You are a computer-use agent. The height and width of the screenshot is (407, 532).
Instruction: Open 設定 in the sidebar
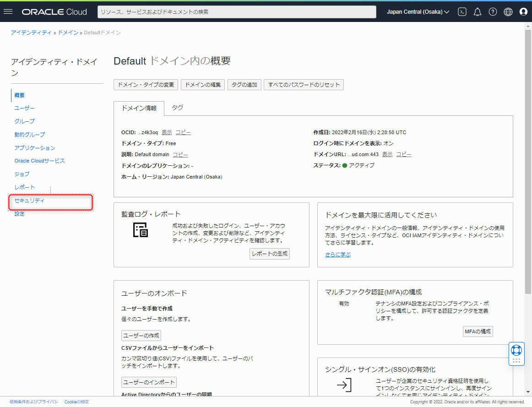19,214
